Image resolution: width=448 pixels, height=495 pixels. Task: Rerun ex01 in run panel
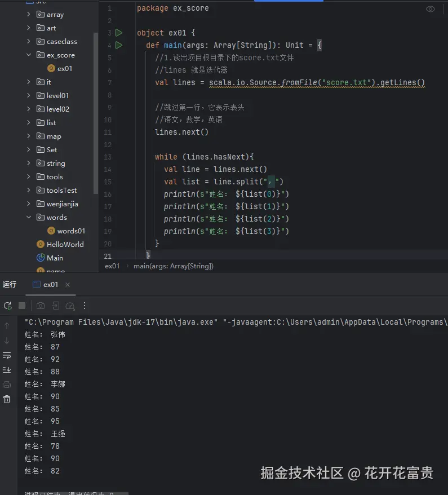(7, 306)
